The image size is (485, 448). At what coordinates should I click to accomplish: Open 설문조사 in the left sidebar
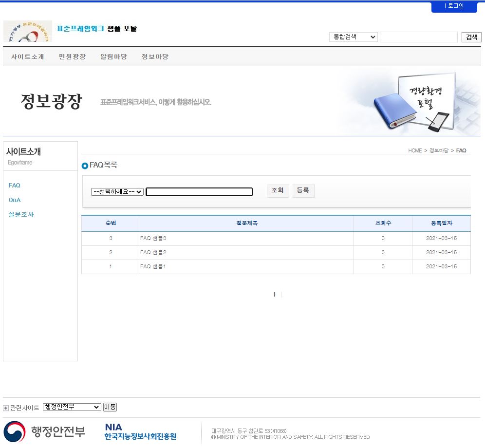coord(21,215)
